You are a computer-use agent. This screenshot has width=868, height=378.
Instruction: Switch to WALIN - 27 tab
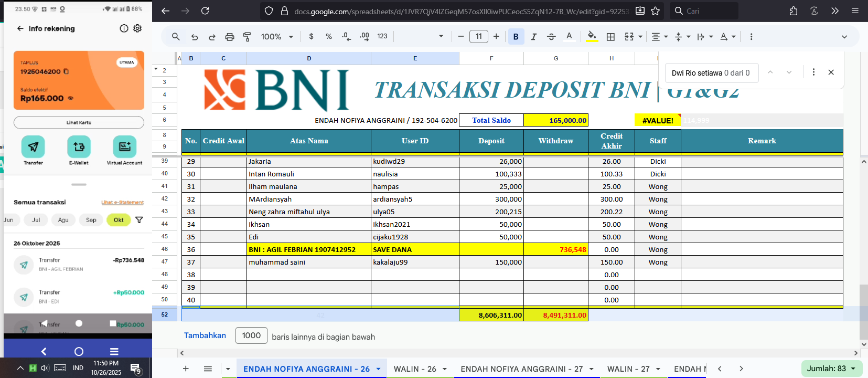628,369
